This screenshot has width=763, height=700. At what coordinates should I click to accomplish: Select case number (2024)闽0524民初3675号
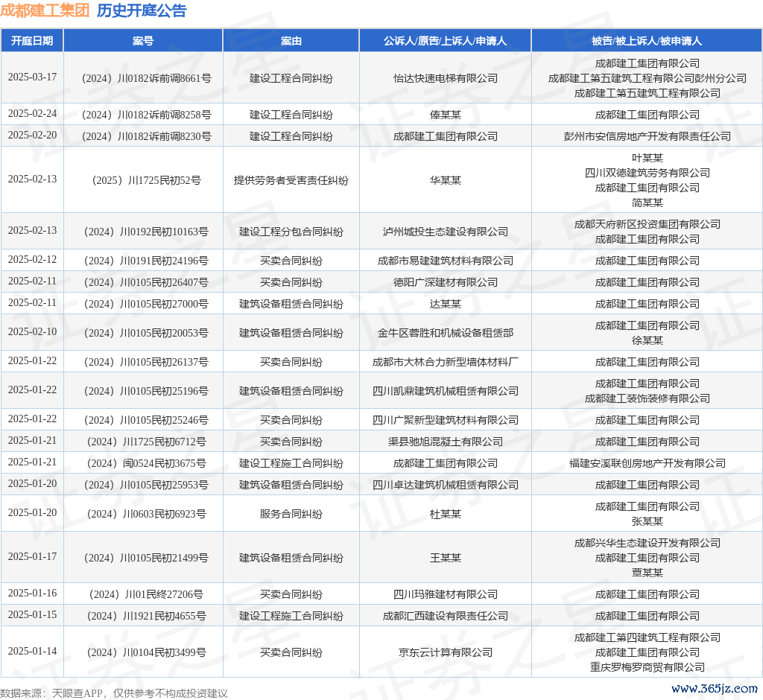(146, 463)
